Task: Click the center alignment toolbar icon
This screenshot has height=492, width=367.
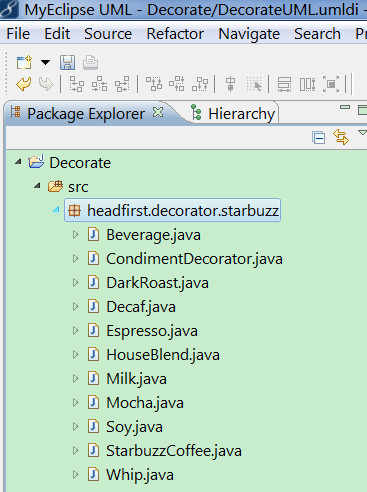Action: click(230, 84)
